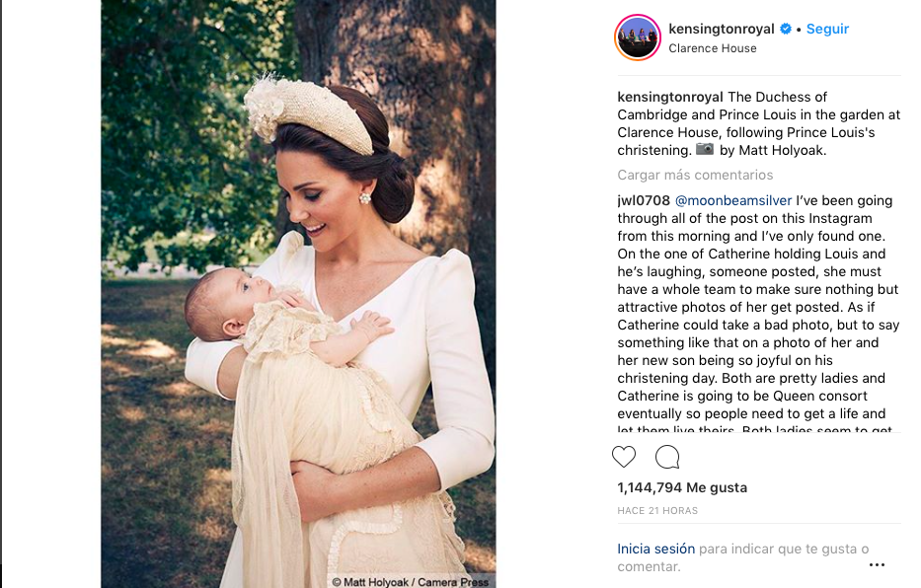Screen dimensions: 921x588
Task: Open the Clarence House location link
Action: [x=712, y=48]
